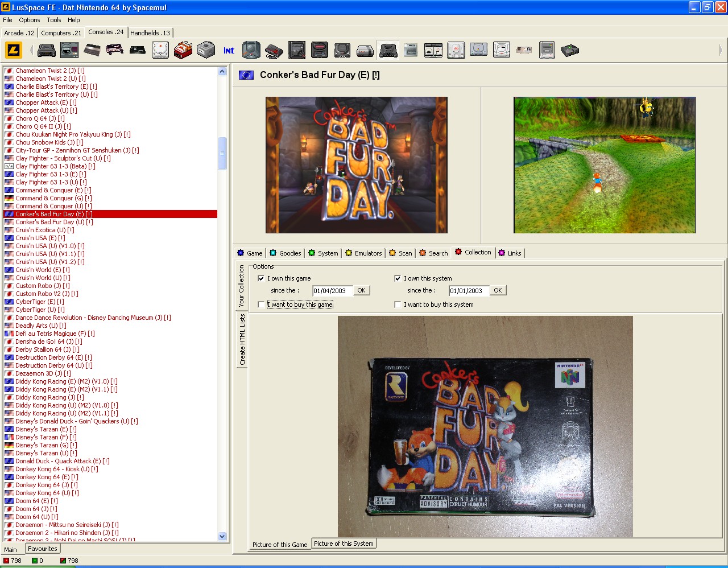Toggle 'I own this system' checkbox

(398, 278)
